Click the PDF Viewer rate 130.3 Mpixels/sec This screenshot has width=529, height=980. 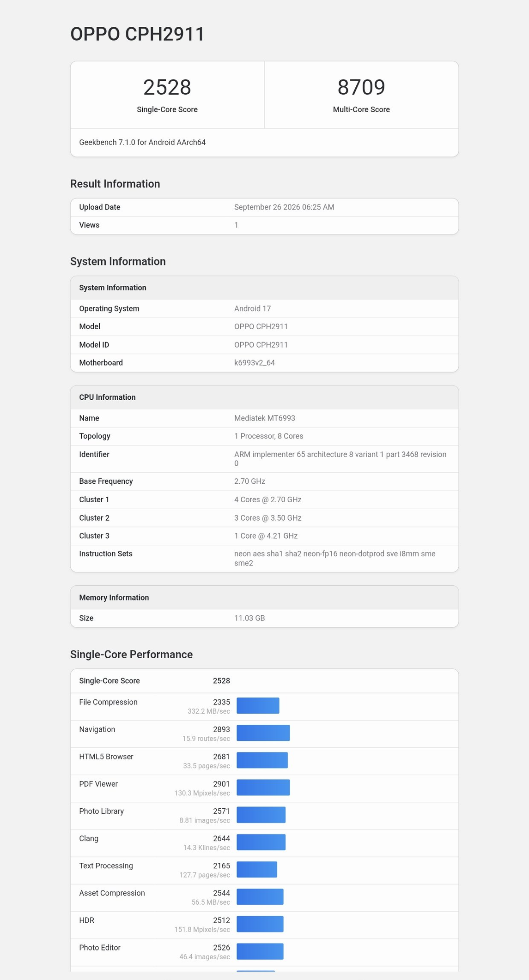coord(202,793)
